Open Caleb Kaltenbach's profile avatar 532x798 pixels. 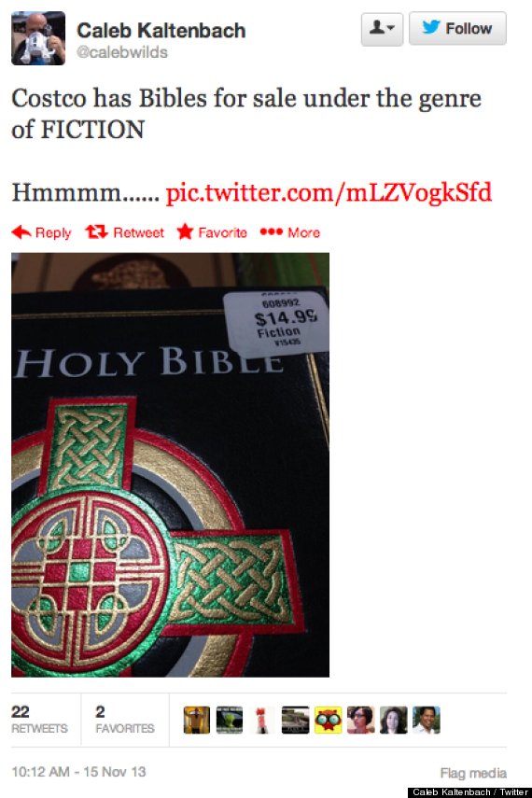click(x=38, y=38)
